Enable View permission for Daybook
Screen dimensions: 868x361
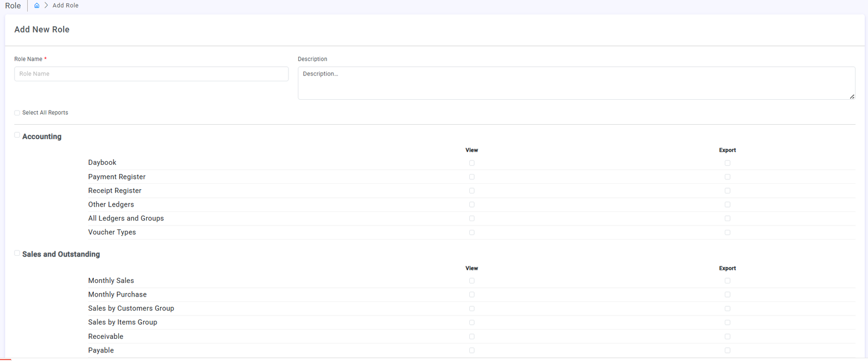point(471,163)
